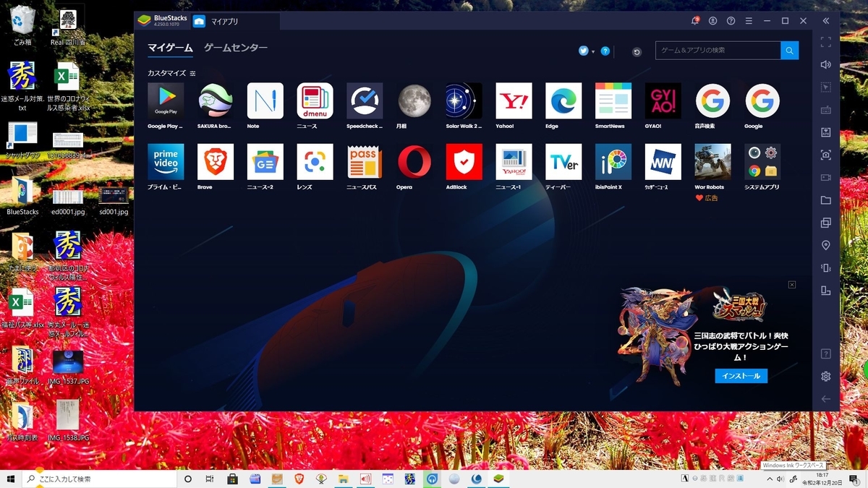
Task: Open the ニュース-2 Google News app
Action: click(x=265, y=161)
